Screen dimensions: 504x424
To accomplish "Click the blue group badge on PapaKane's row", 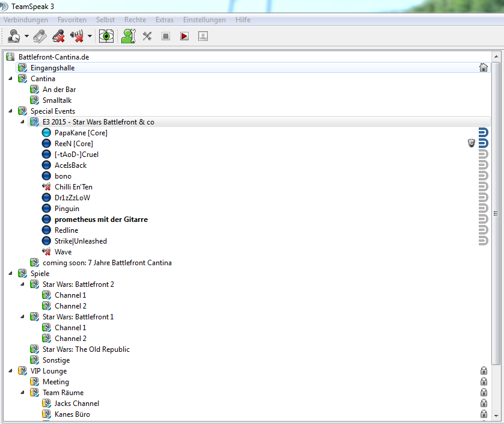I will [x=483, y=132].
